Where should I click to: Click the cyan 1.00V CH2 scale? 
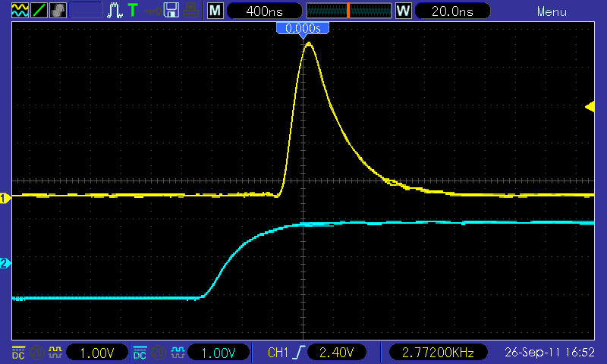(x=219, y=353)
